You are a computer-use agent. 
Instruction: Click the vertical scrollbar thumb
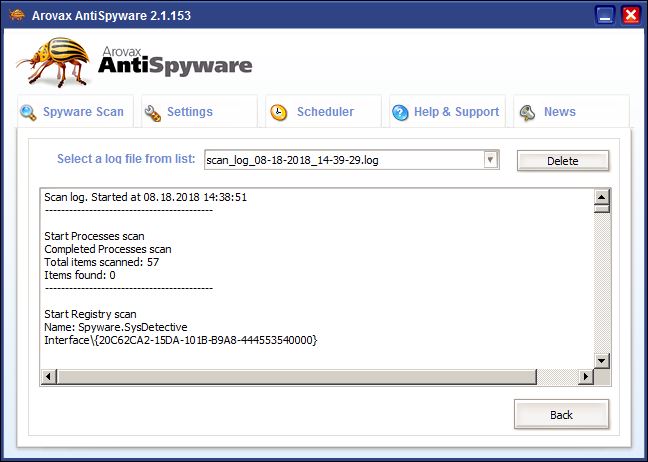tap(602, 209)
